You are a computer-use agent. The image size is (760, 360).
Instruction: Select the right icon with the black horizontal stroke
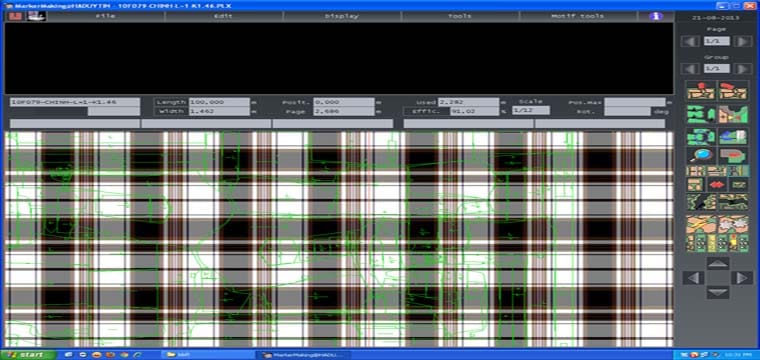click(733, 202)
